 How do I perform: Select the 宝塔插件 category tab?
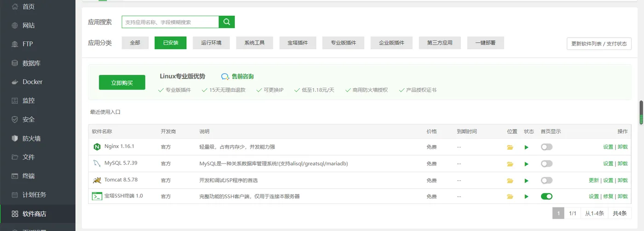pos(298,43)
